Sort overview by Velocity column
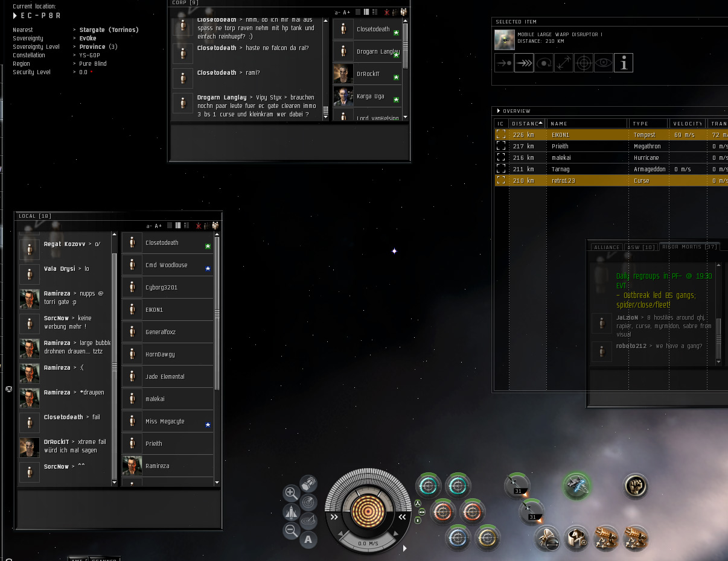 (x=687, y=123)
